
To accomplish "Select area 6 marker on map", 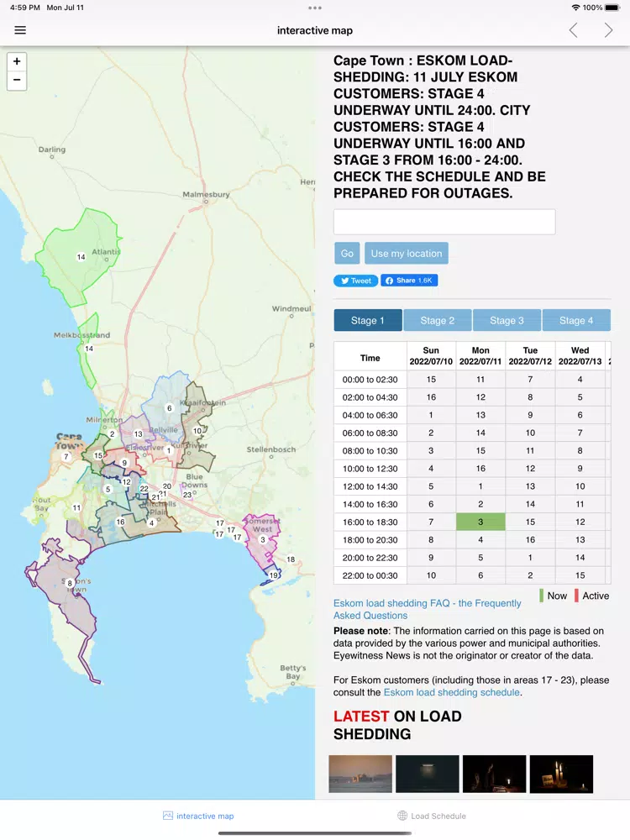I will pos(170,408).
